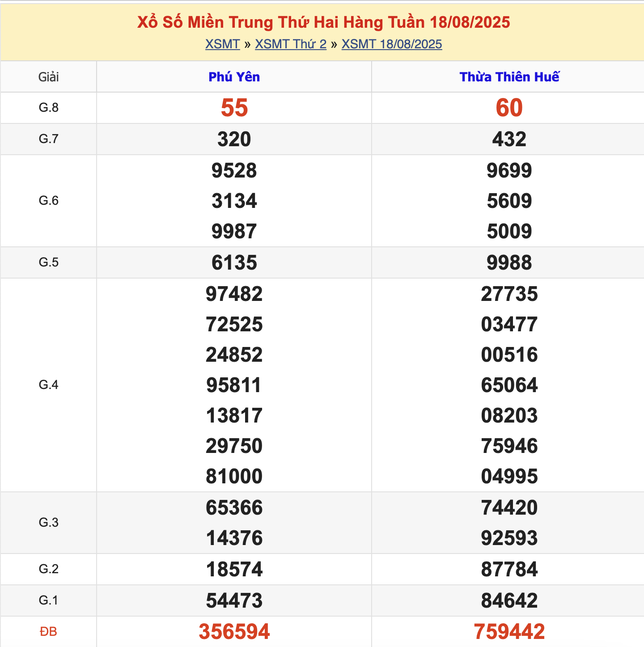Click the Giải header cell
644x647 pixels.
click(48, 77)
